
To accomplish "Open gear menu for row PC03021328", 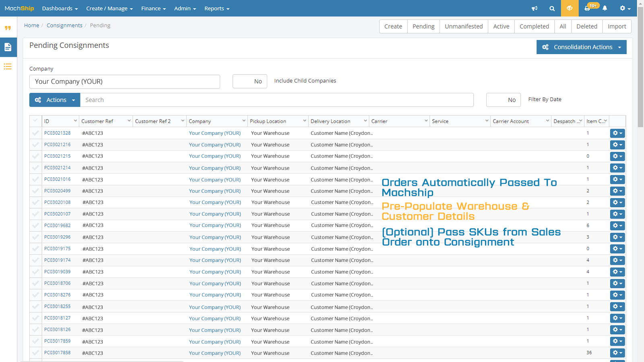I will (617, 133).
